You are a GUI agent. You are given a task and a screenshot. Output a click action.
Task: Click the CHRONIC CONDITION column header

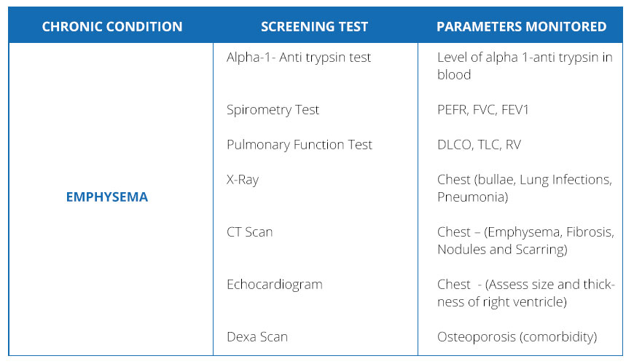click(x=111, y=27)
